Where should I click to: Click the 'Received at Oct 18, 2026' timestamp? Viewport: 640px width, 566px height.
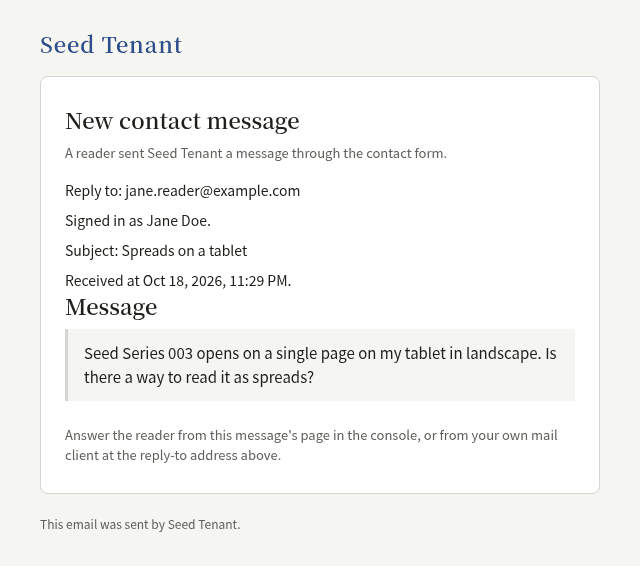click(178, 281)
